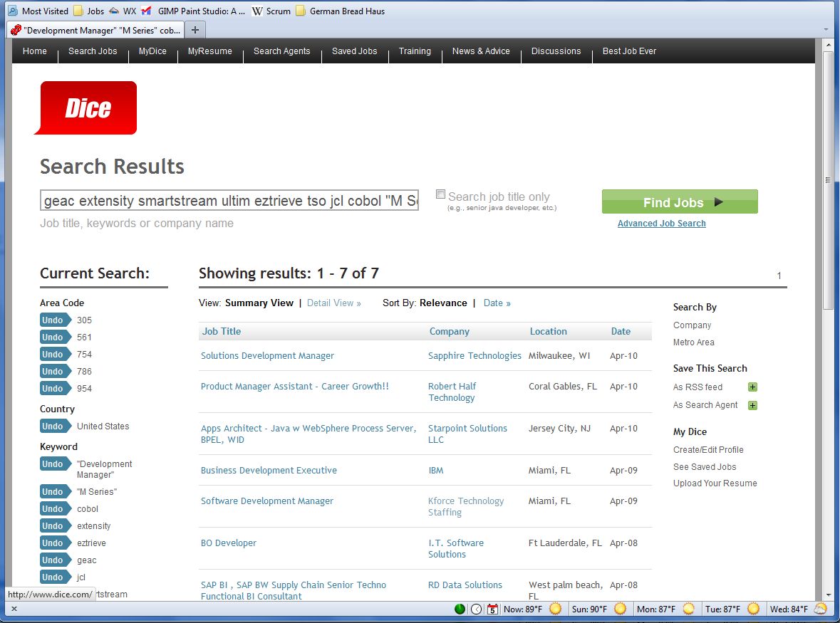The height and width of the screenshot is (623, 840).
Task: Undo "M Series" keyword filter
Action: 55,492
